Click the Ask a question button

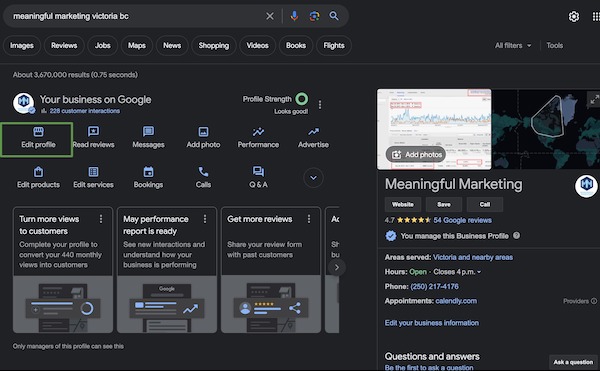point(573,362)
